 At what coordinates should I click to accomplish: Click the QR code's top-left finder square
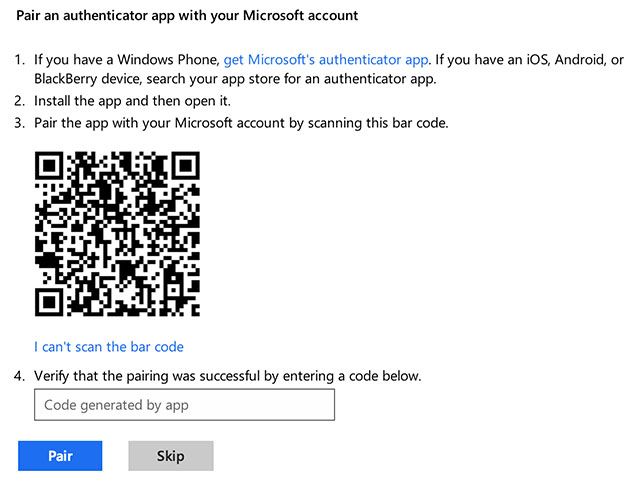point(51,168)
